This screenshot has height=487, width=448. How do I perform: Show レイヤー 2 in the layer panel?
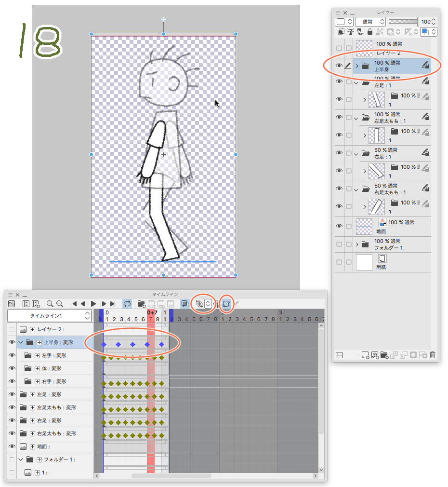339,48
